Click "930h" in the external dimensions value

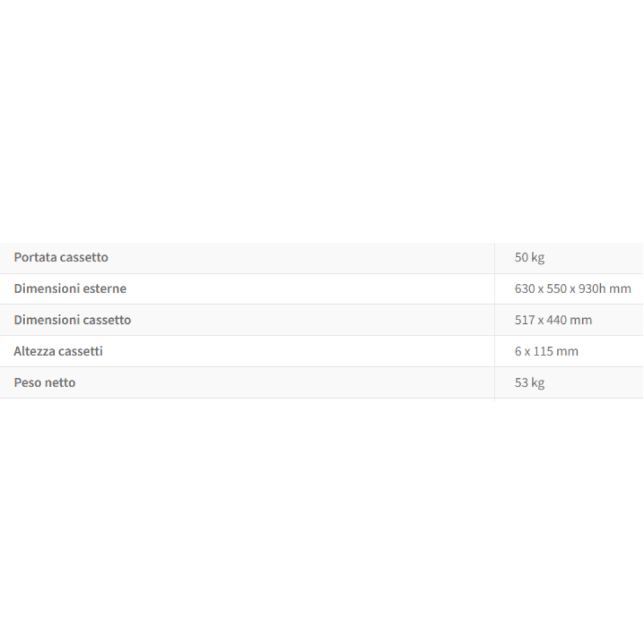coord(592,289)
